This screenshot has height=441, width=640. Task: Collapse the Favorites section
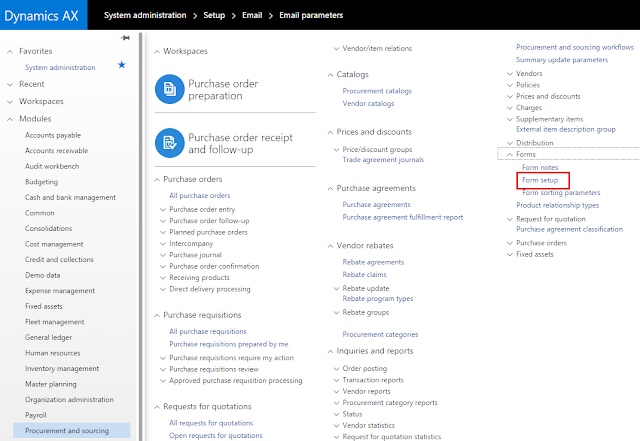[x=10, y=51]
